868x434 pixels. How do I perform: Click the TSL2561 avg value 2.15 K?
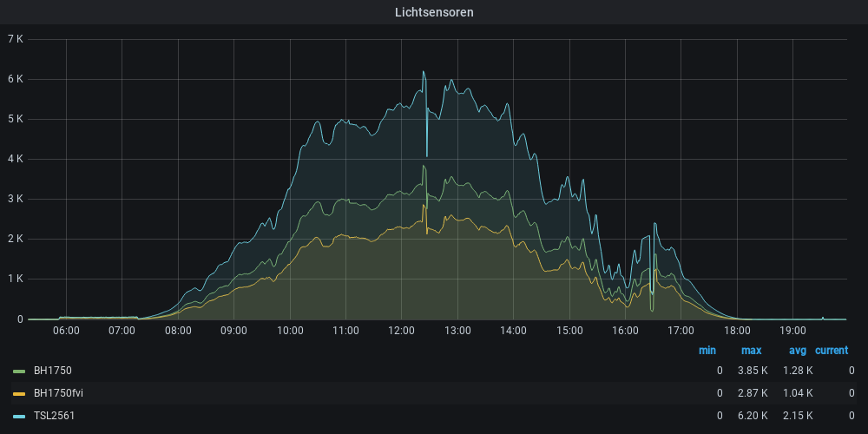click(798, 416)
